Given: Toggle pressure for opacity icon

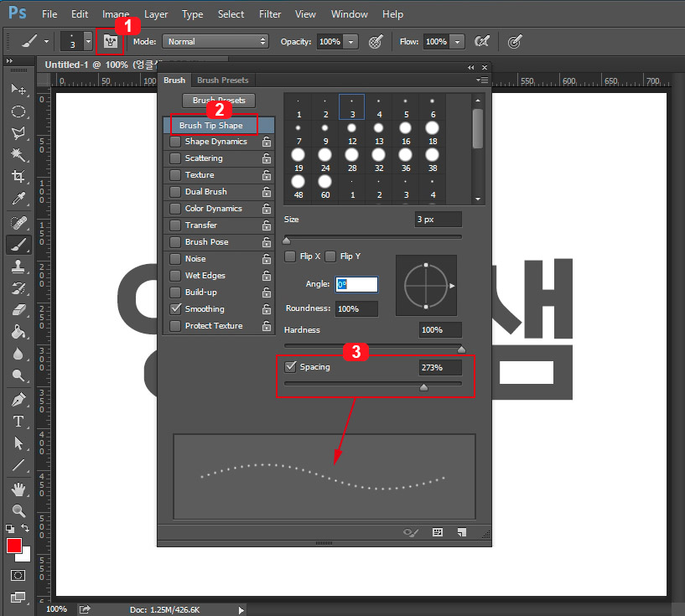Looking at the screenshot, I should [376, 41].
